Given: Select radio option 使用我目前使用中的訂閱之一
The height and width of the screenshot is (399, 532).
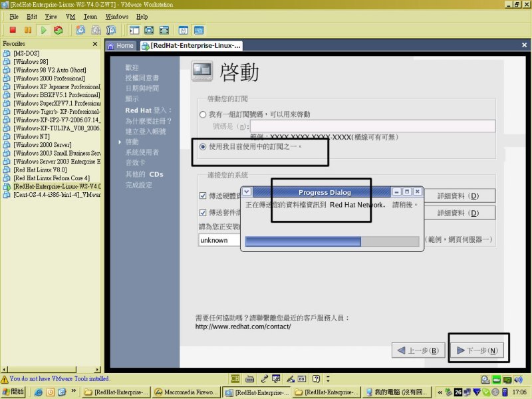Looking at the screenshot, I should tap(203, 146).
